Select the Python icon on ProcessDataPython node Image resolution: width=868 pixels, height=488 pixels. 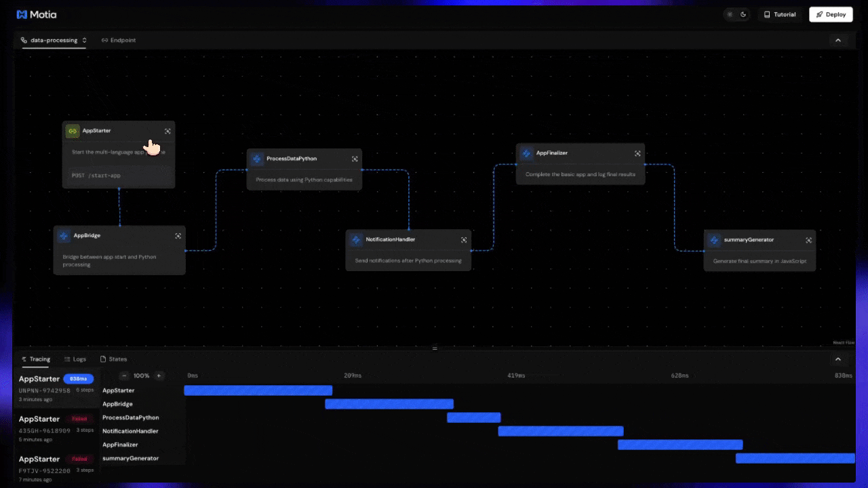(x=256, y=158)
